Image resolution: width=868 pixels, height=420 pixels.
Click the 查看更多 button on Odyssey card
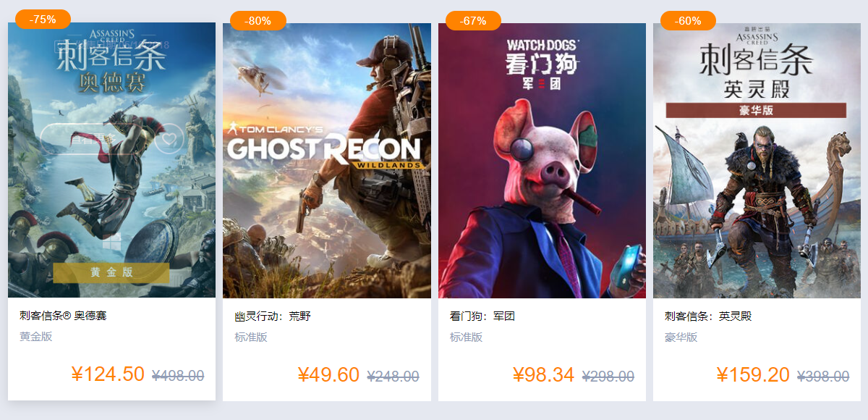point(94,138)
